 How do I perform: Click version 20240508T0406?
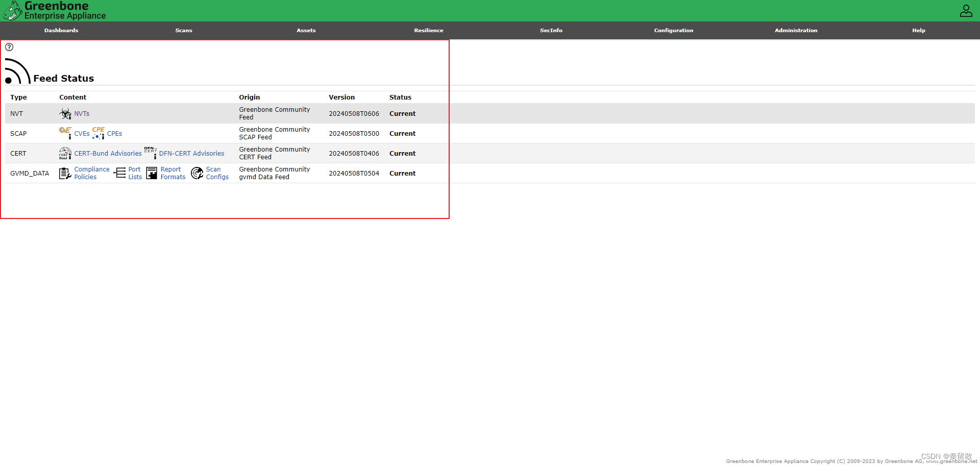[x=354, y=154]
